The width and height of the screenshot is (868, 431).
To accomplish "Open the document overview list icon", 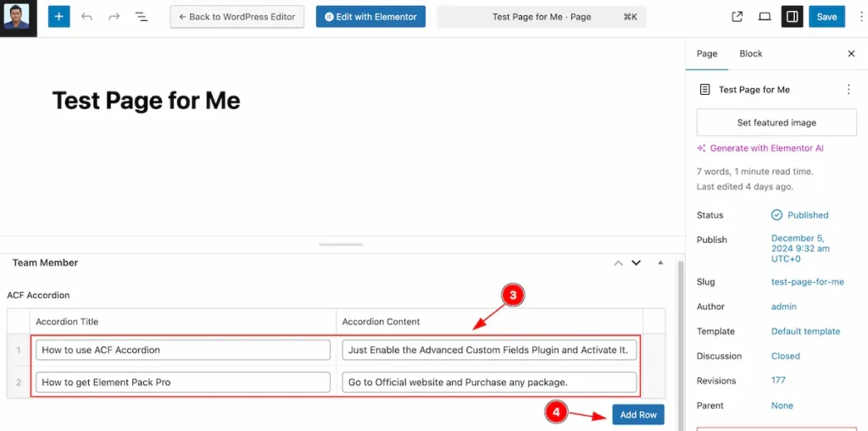I will pyautogui.click(x=142, y=17).
